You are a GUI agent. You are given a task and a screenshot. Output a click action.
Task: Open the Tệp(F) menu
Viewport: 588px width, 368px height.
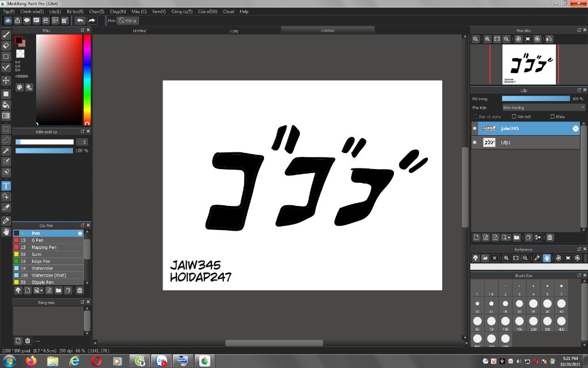[x=9, y=11]
